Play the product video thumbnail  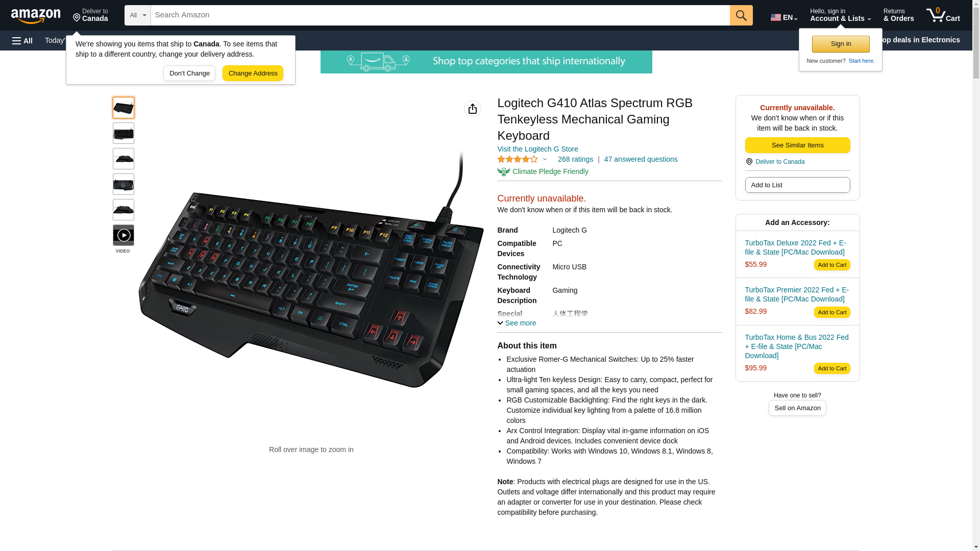[x=124, y=235]
